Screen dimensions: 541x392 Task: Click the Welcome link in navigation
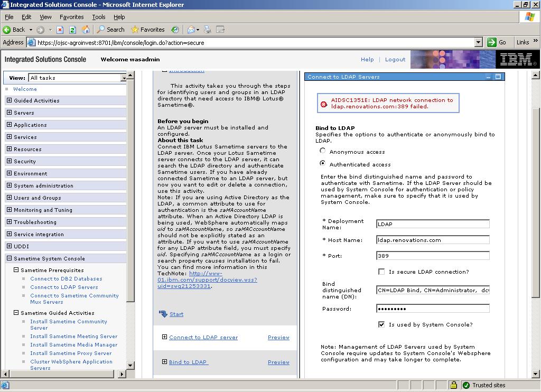point(25,89)
